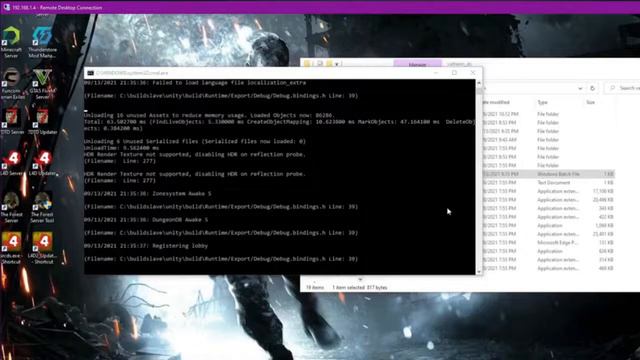640x360 pixels.
Task: Select the File folder row dated 9:45 AM
Action: pyautogui.click(x=549, y=140)
